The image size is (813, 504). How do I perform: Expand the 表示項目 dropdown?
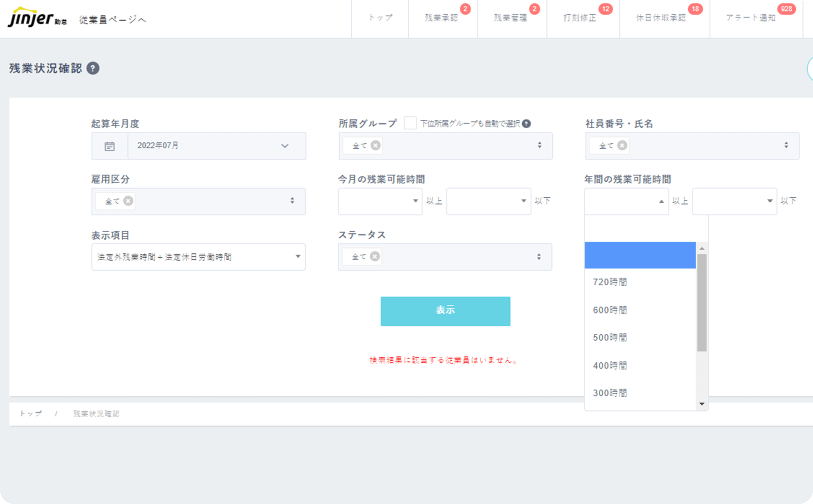click(198, 257)
